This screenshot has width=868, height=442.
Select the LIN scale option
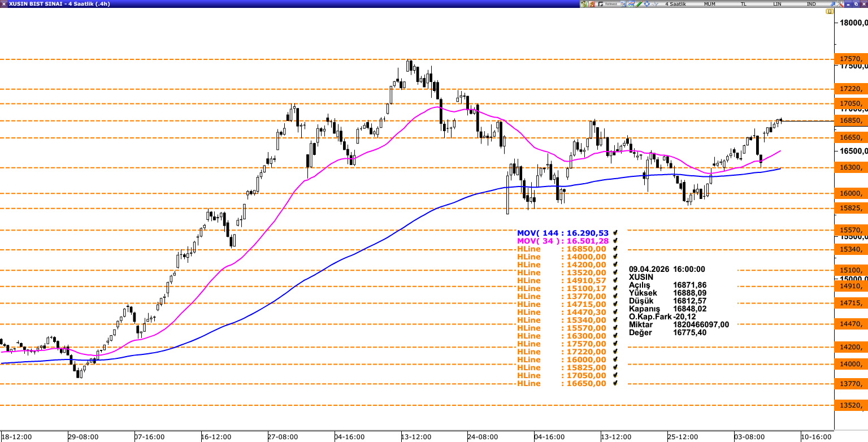pos(778,4)
